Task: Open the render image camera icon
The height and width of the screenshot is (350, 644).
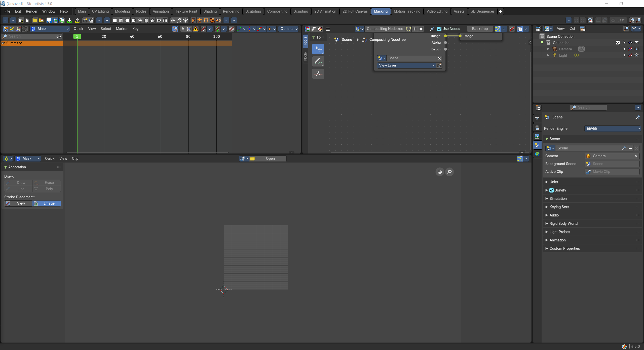Action: click(x=85, y=20)
